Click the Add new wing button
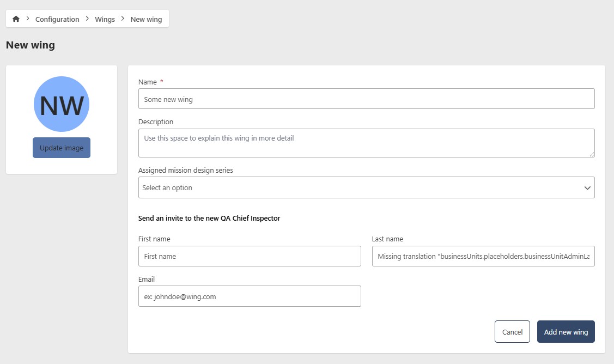Screen dimensions: 614x364 tap(566, 331)
